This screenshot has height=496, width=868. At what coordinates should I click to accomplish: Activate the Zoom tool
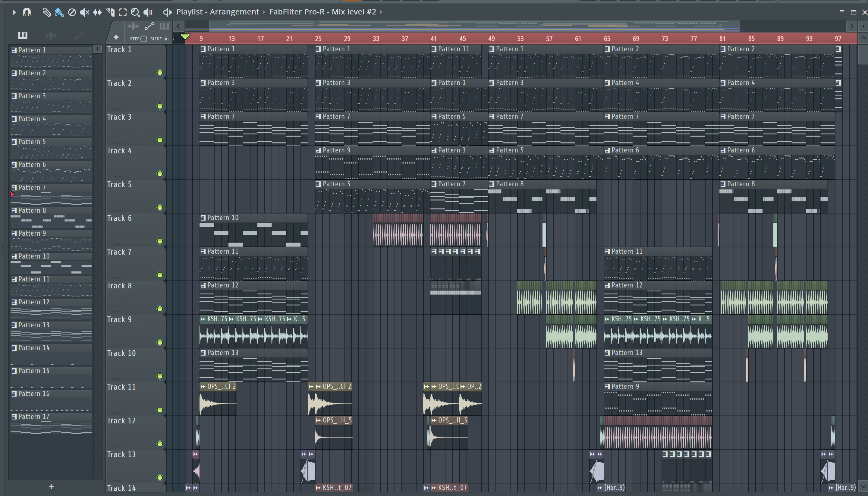(135, 12)
